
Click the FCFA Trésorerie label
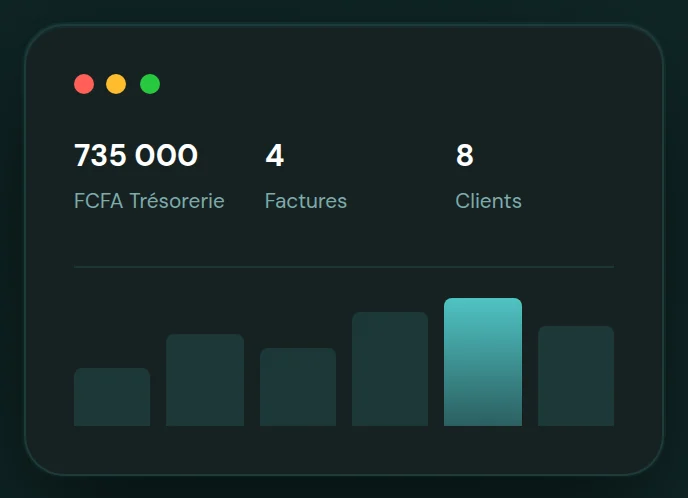(x=149, y=201)
